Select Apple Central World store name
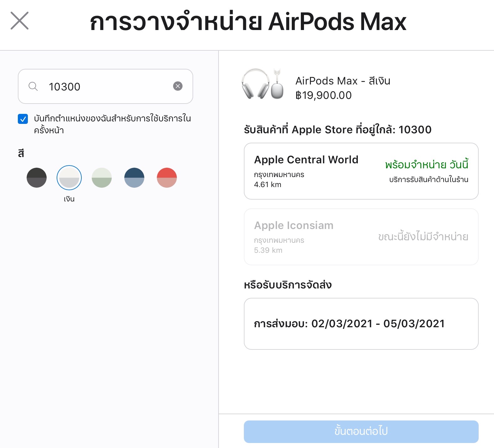Screen dimensions: 494x448 pyautogui.click(x=306, y=160)
